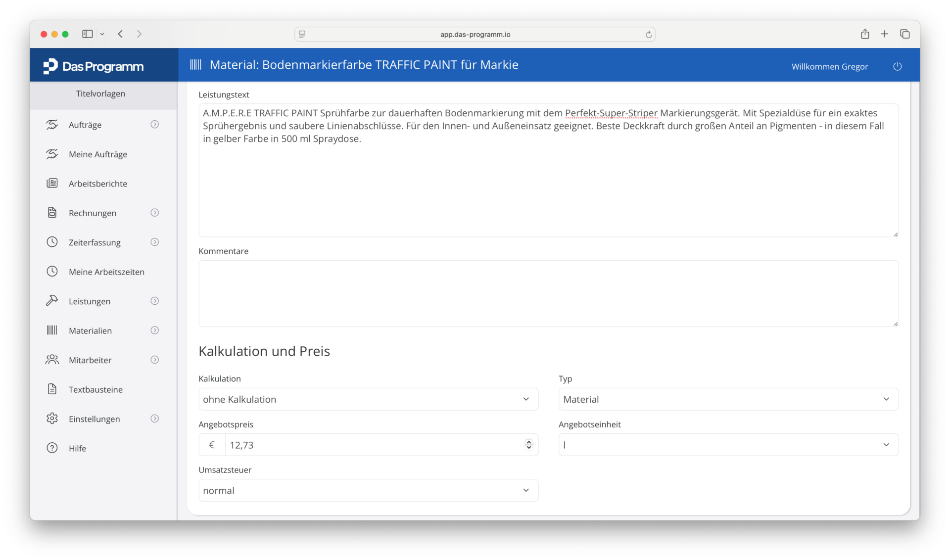Click the Angebotspreis stepper arrows
Viewport: 950px width, 560px height.
coord(529,445)
